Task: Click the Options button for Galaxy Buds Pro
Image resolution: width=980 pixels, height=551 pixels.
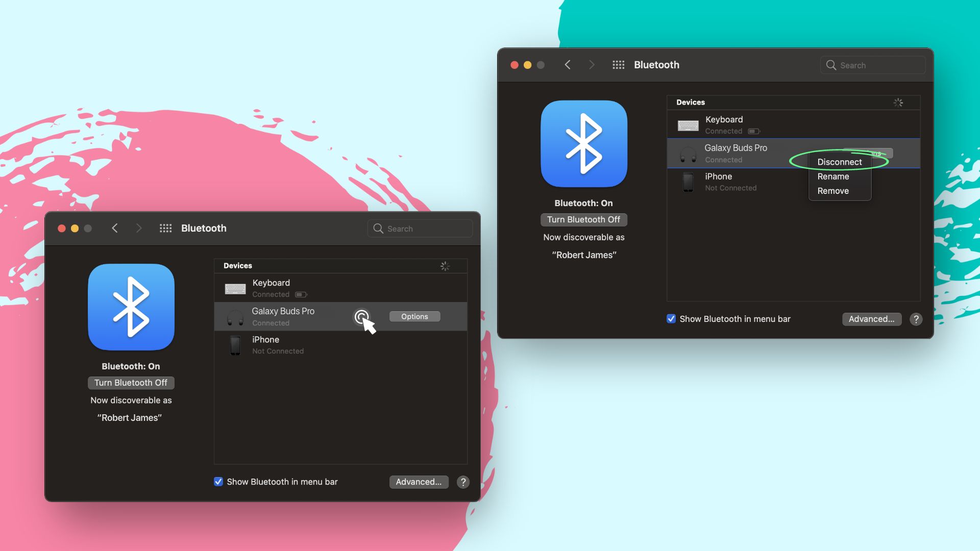Action: tap(414, 316)
